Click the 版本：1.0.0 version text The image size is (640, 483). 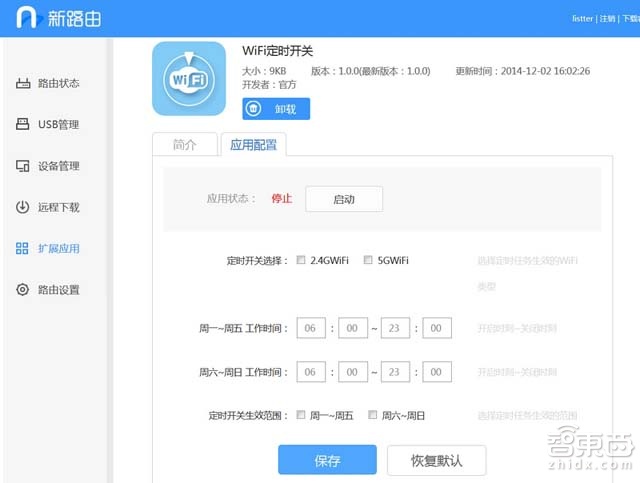tap(370, 71)
